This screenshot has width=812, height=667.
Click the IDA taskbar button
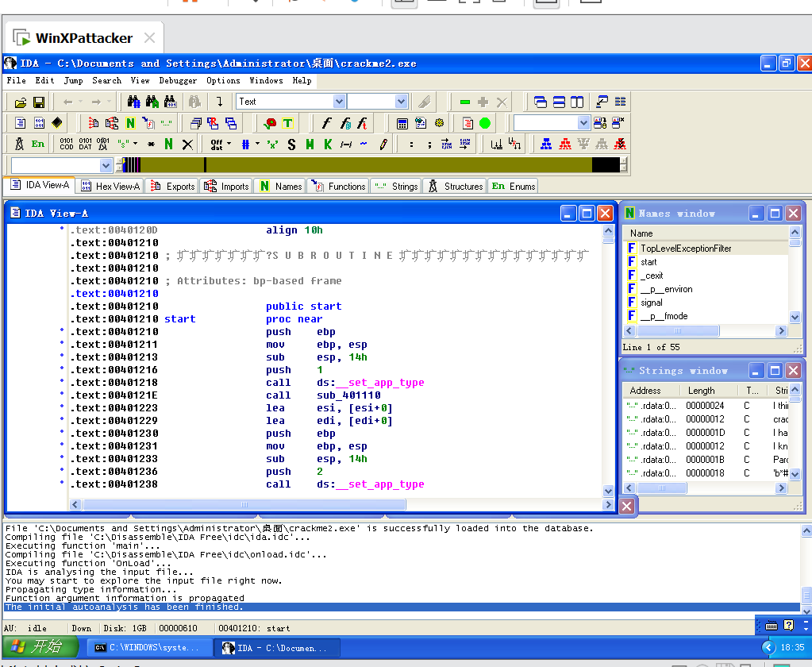276,647
